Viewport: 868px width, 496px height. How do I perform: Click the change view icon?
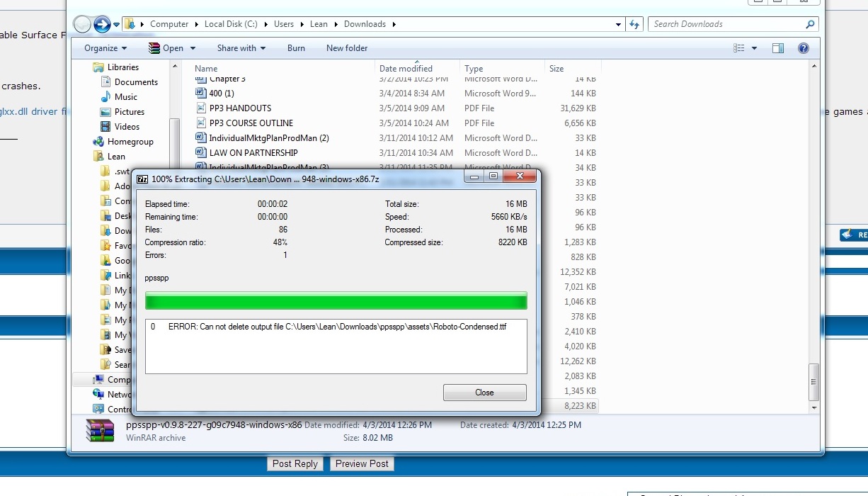pos(739,48)
